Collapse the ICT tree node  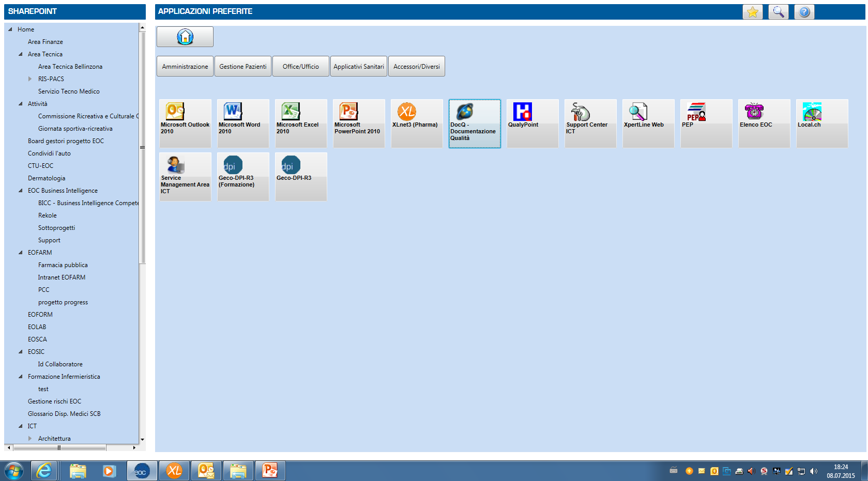(21, 426)
